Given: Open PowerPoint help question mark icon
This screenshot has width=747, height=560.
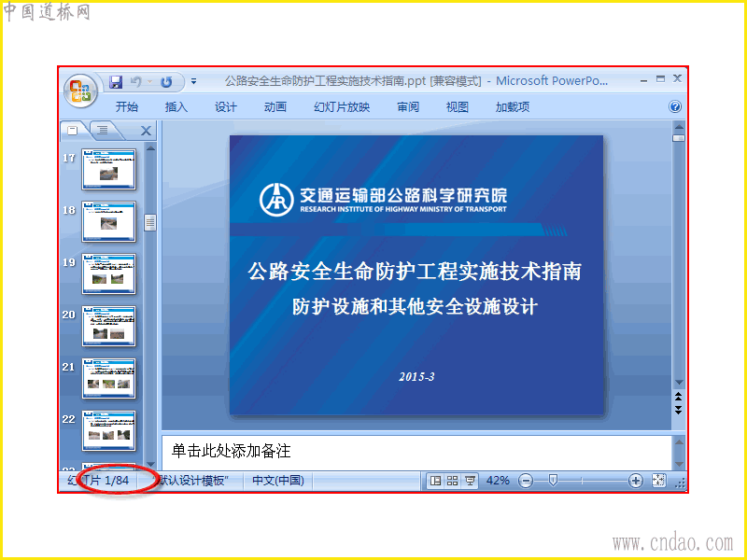Looking at the screenshot, I should [674, 106].
